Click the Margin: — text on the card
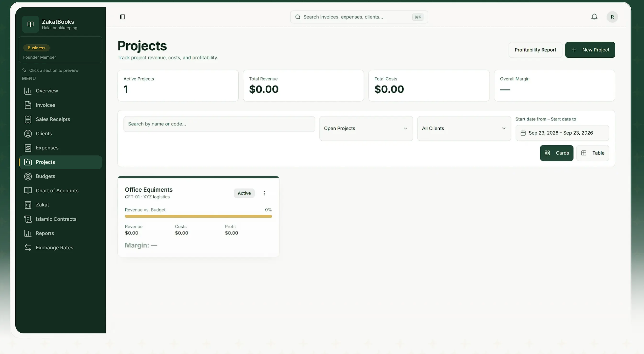The image size is (644, 354). (141, 245)
